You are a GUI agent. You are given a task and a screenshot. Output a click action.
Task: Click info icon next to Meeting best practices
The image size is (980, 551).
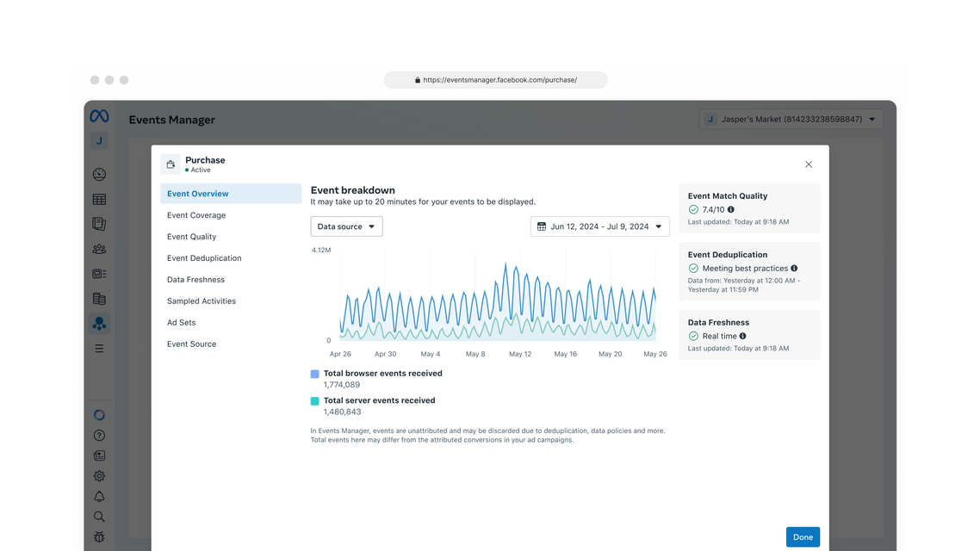tap(794, 269)
